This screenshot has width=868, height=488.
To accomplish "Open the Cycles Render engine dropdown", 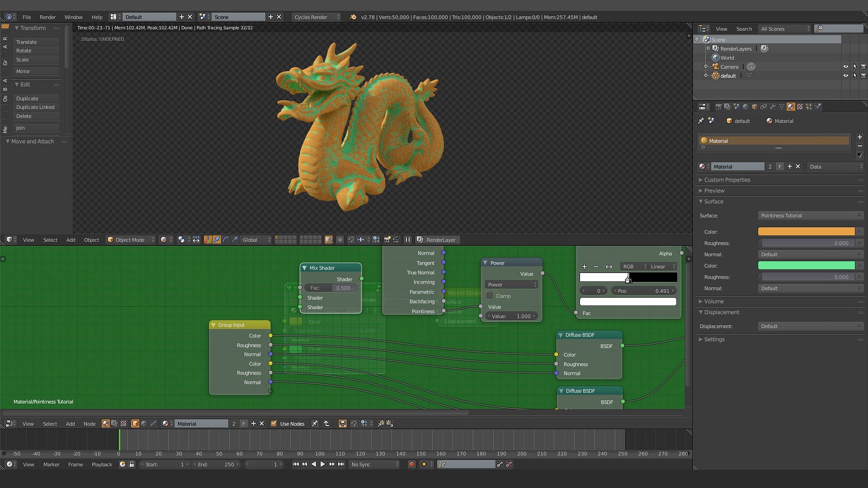I will 317,17.
